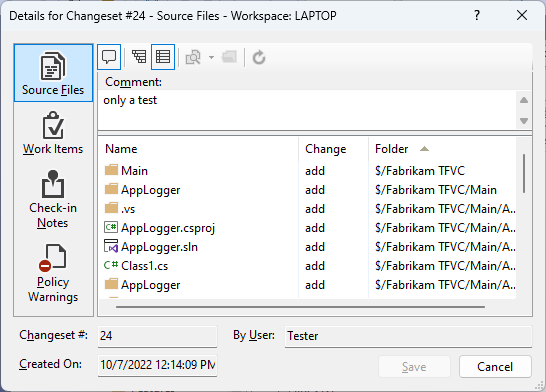Click the .vs folder icon
546x392 pixels.
coord(111,208)
